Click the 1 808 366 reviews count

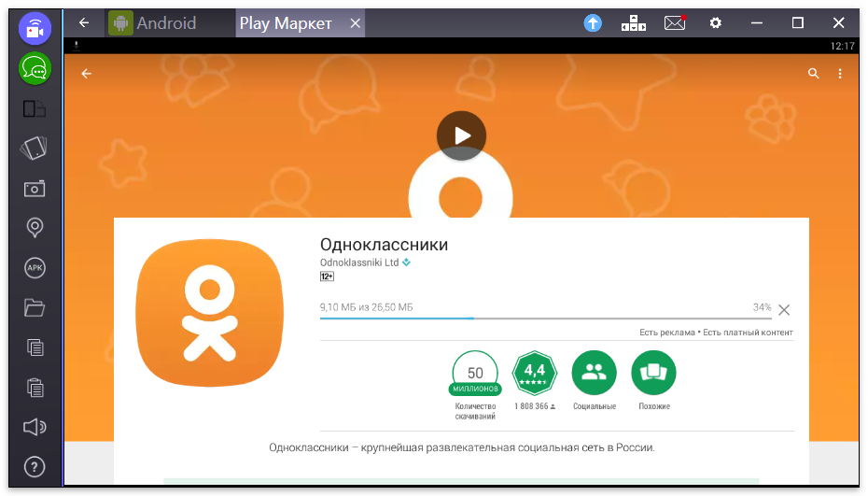[x=531, y=406]
